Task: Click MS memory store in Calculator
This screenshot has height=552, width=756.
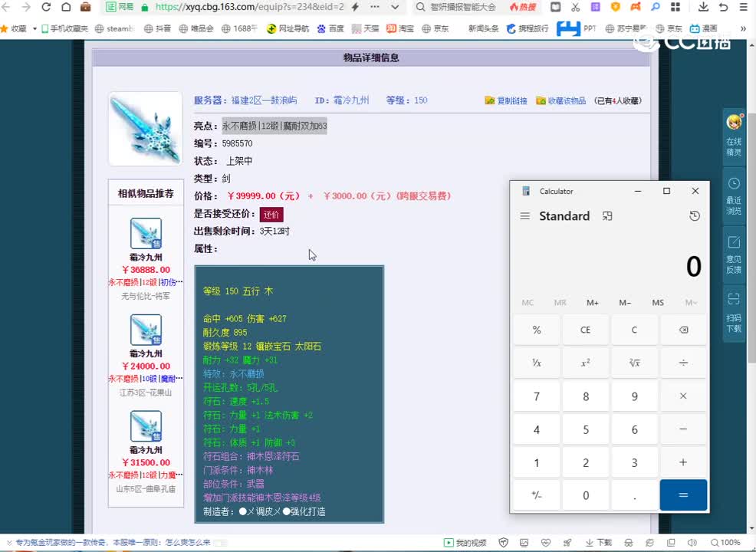Action: pyautogui.click(x=658, y=303)
